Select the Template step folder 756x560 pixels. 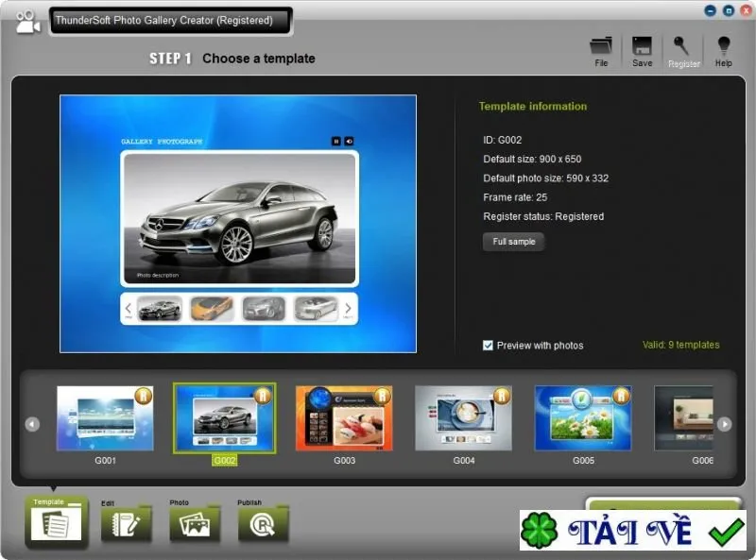click(57, 521)
